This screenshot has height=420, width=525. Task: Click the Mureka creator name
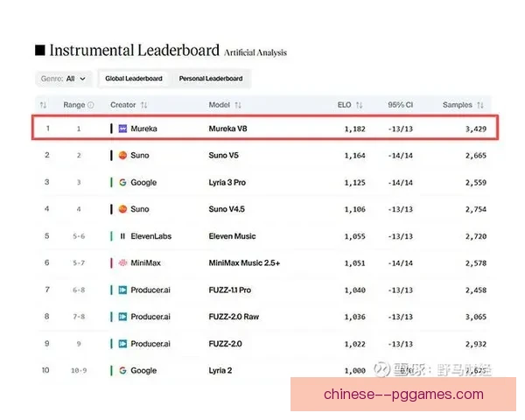coord(144,129)
